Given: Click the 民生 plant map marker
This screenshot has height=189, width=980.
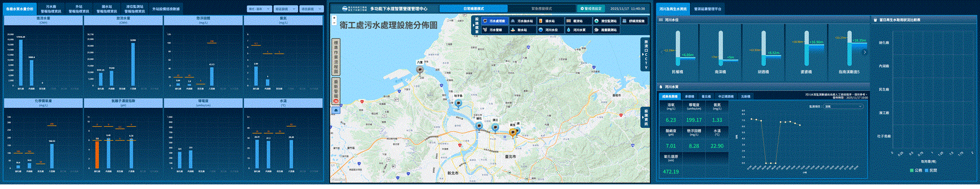Looking at the screenshot, I should 513,132.
